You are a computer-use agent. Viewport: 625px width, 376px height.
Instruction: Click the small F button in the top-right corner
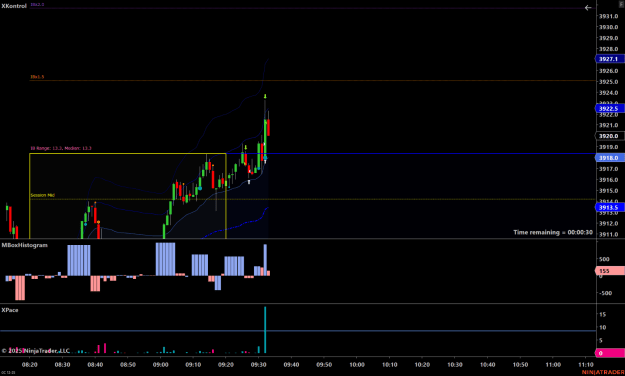(621, 3)
